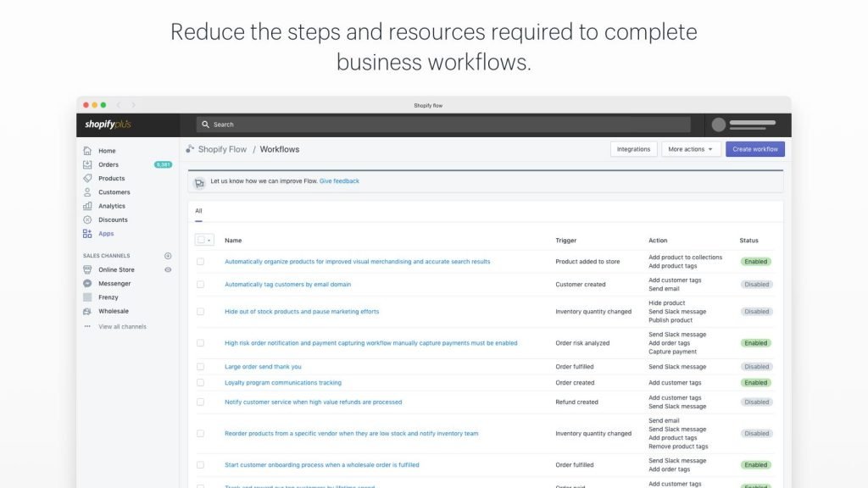The height and width of the screenshot is (488, 868).
Task: Tick checkbox for Loyalty program communications tracking
Action: click(201, 383)
